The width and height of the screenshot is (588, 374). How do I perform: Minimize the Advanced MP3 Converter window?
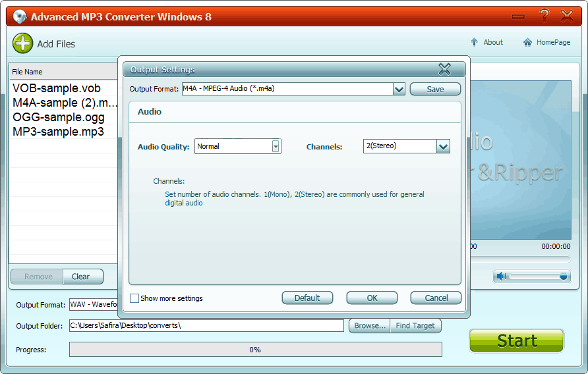[518, 16]
